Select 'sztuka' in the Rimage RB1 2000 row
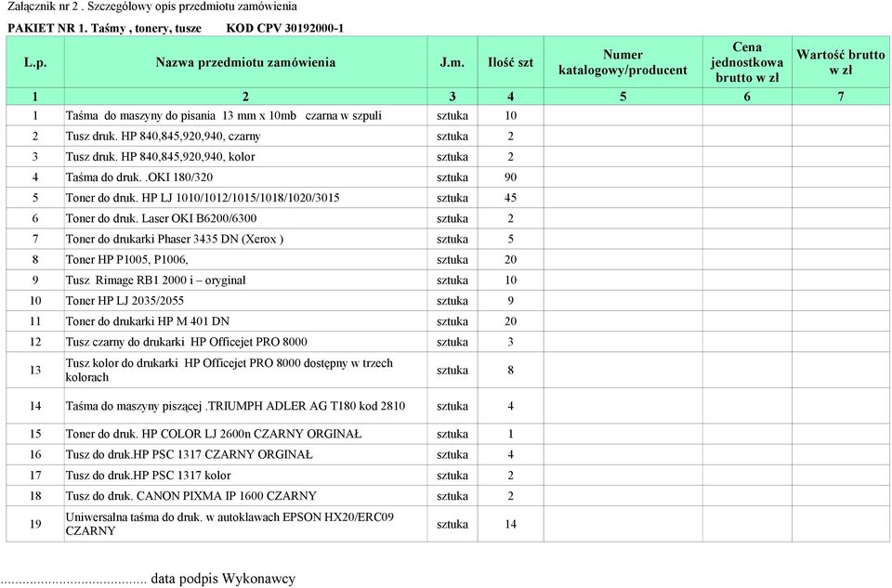Viewport: 892px width, 588px height. click(x=453, y=281)
